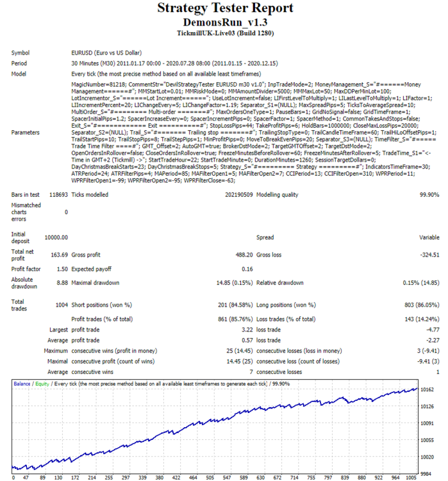Screen dimensions: 448x481
Task: Click the 10162 axis label on chart
Action: pyautogui.click(x=427, y=389)
